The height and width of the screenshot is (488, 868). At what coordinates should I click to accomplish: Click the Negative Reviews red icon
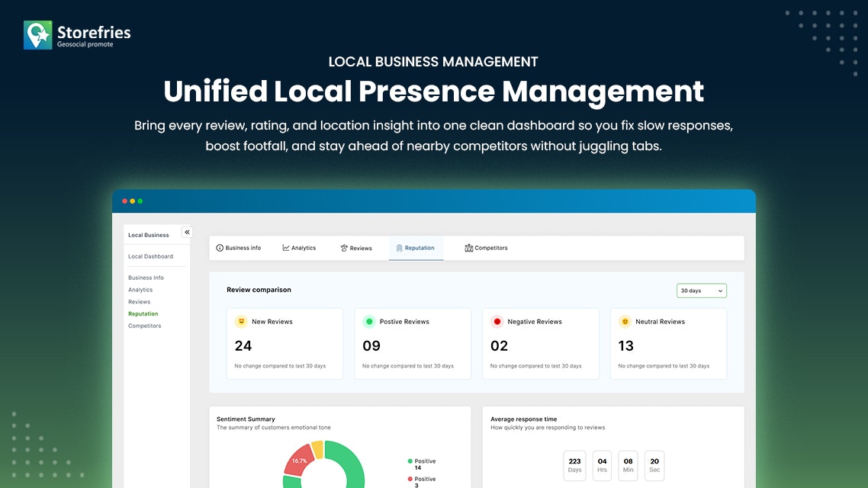point(497,322)
